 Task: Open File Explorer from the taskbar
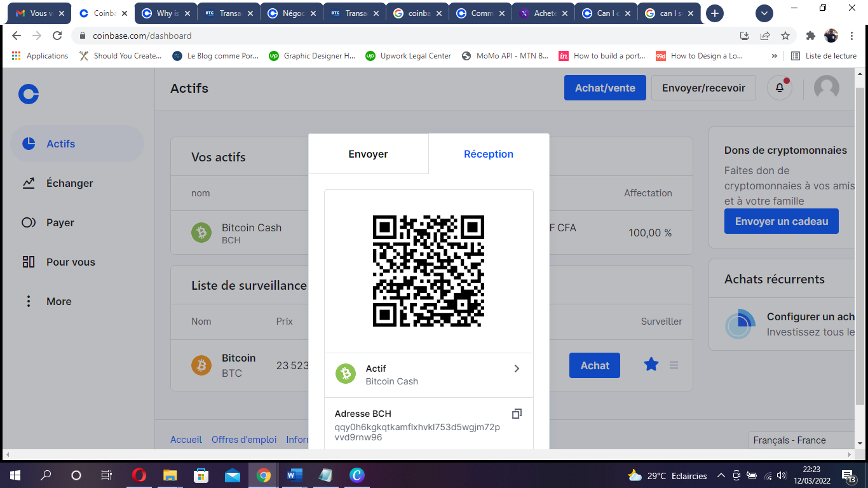click(170, 475)
